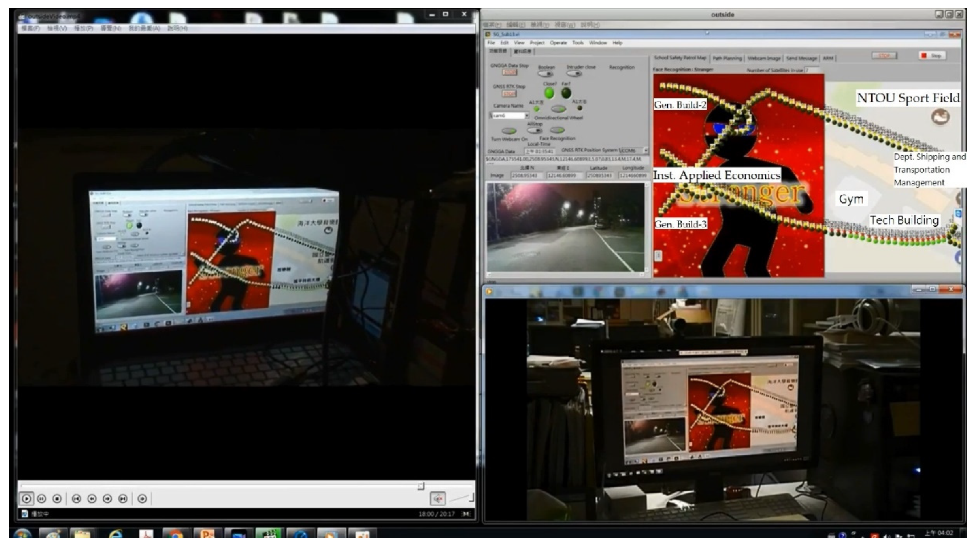This screenshot has width=980, height=546.
Task: Expand the Camera Name dropdown
Action: pyautogui.click(x=526, y=116)
